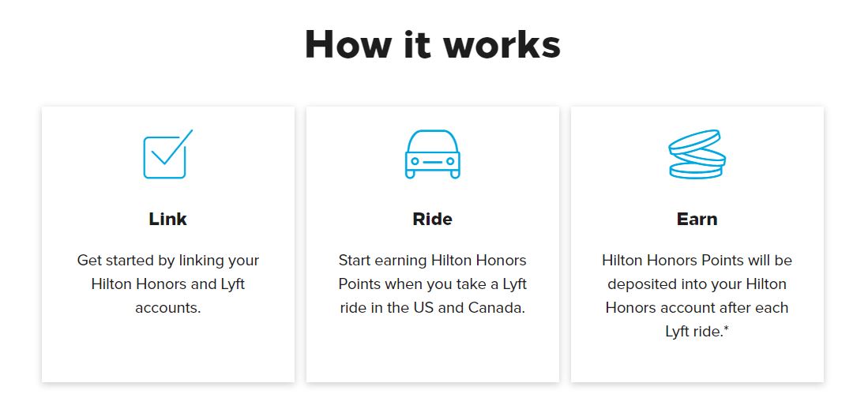Image resolution: width=868 pixels, height=417 pixels.
Task: Click the "Start earning Hilton Honors" text line
Action: point(432,260)
